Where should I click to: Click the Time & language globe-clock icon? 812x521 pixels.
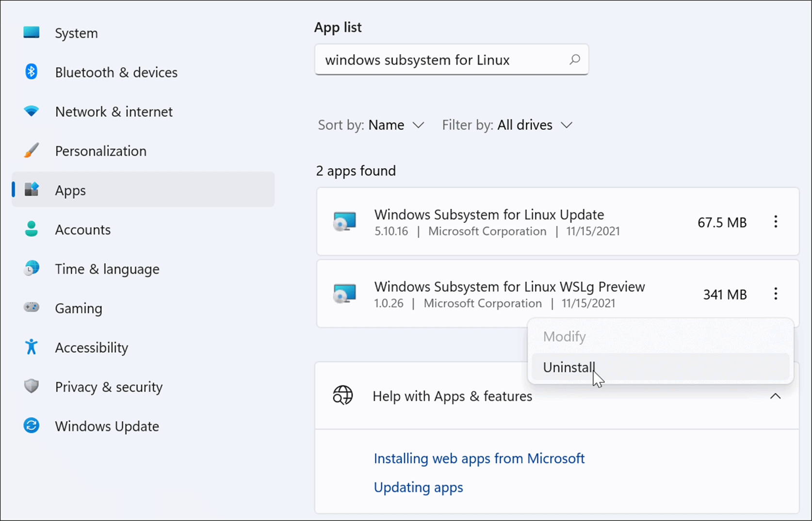click(32, 268)
